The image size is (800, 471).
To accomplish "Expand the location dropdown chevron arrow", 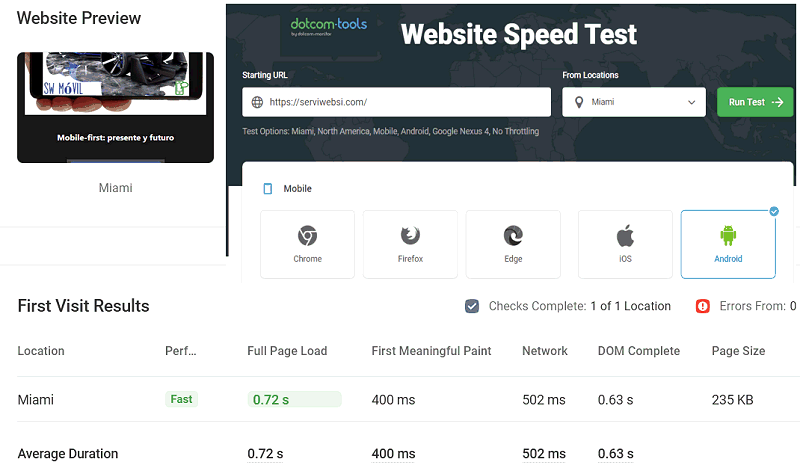I will (691, 102).
